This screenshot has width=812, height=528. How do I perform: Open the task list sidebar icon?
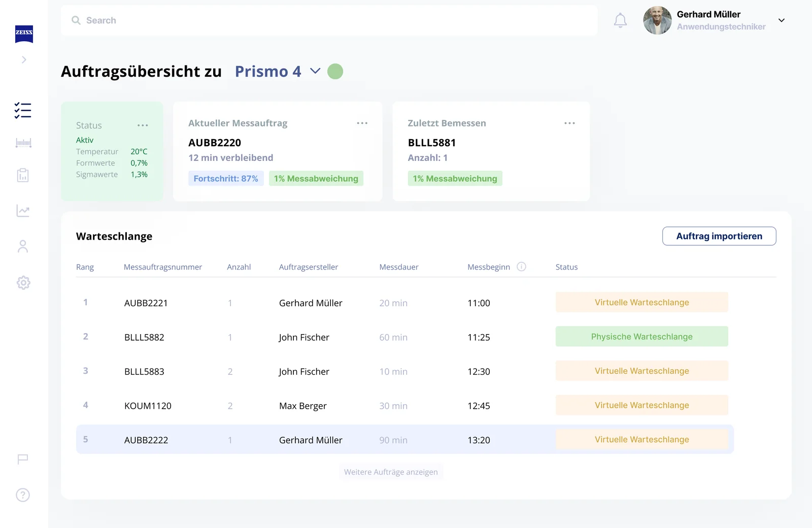23,110
